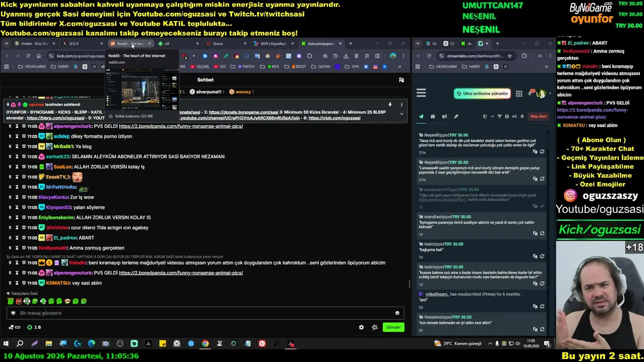644x362 pixels.
Task: Open pinned message three-dot options
Action: [x=401, y=105]
